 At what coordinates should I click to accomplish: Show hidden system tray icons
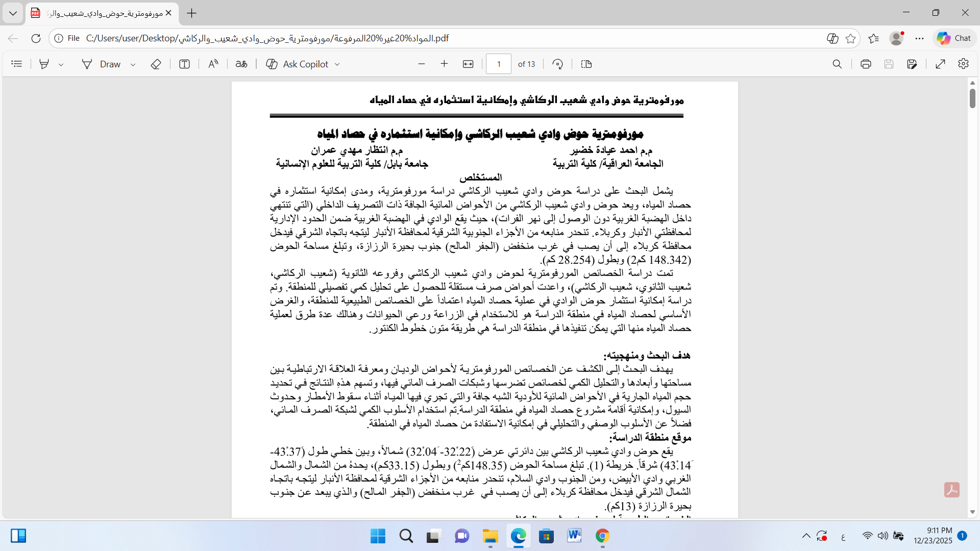click(x=806, y=536)
